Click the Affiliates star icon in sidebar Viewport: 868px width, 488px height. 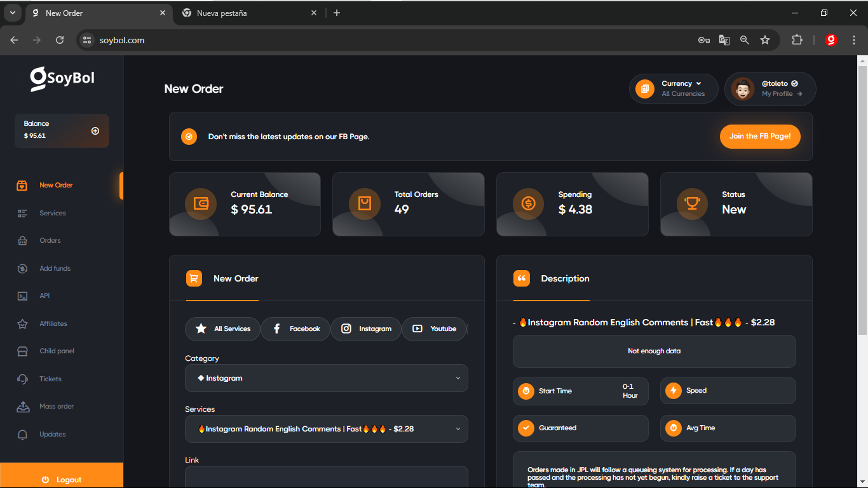[23, 324]
